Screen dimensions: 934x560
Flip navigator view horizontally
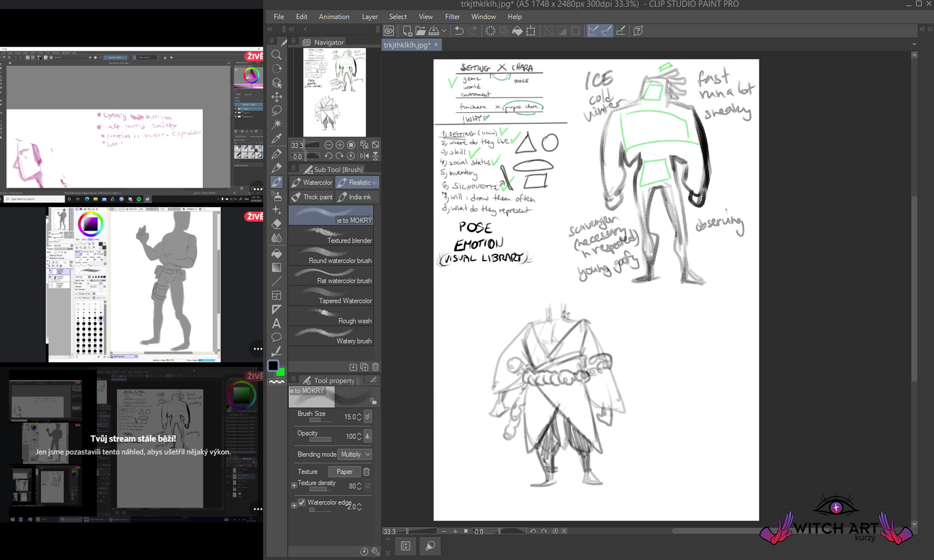364,156
